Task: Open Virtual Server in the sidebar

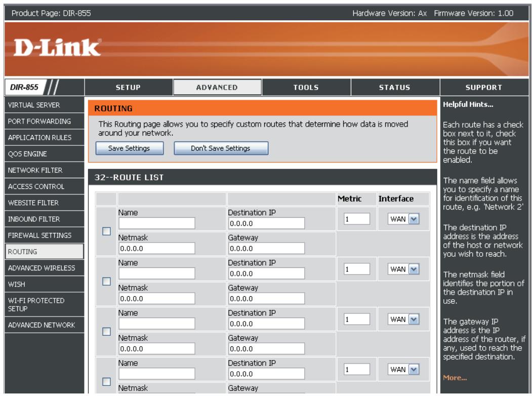Action: tap(45, 105)
